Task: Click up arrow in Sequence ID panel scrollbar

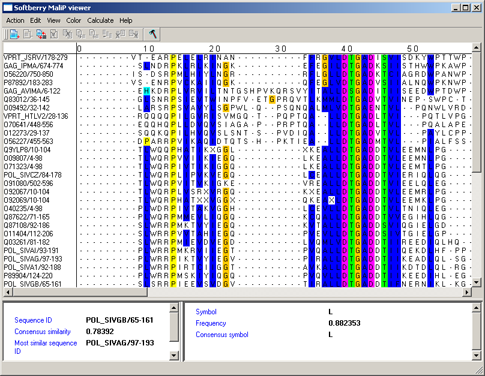Action: pyautogui.click(x=174, y=307)
